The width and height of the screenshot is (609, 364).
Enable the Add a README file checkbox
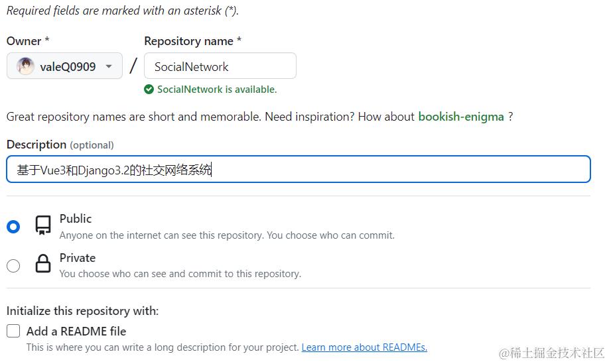pos(13,331)
